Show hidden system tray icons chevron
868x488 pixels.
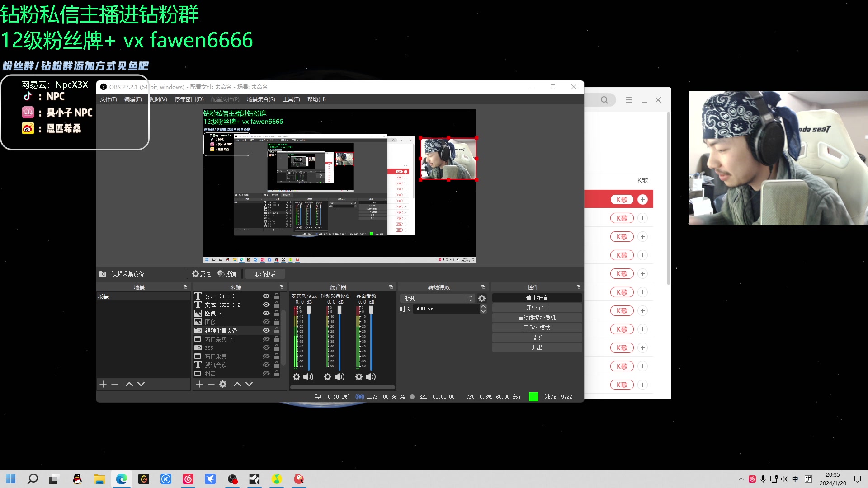point(741,479)
